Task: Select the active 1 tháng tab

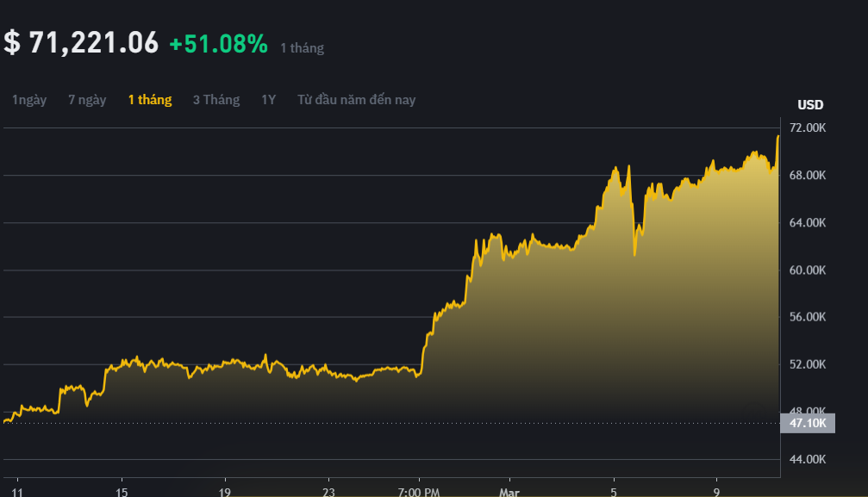Action: coord(150,100)
